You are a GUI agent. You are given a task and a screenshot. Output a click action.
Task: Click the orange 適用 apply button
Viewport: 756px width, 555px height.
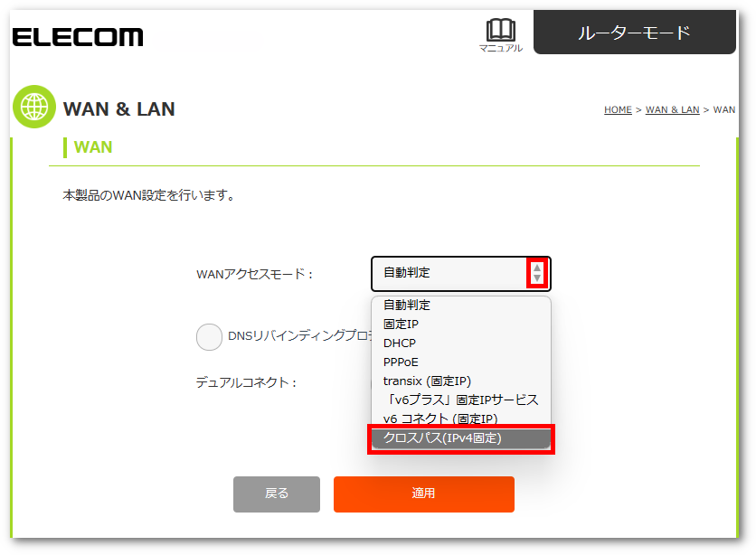pos(424,494)
